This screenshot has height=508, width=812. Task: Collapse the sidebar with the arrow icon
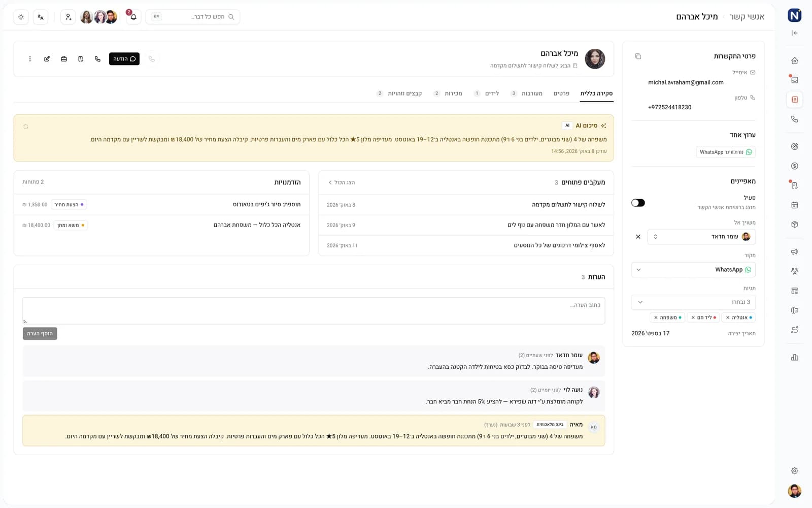pos(795,33)
